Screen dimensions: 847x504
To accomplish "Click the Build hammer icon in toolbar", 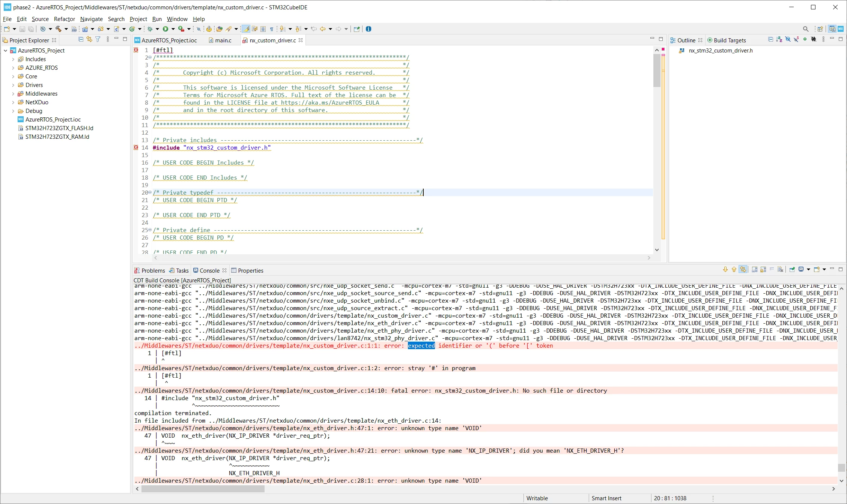I will coord(58,29).
